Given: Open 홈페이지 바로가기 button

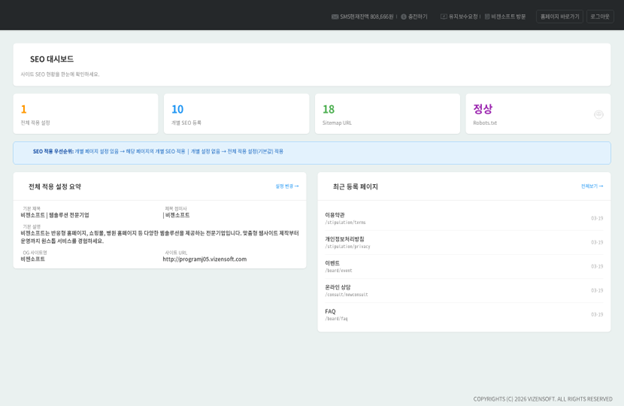Looking at the screenshot, I should tap(559, 17).
